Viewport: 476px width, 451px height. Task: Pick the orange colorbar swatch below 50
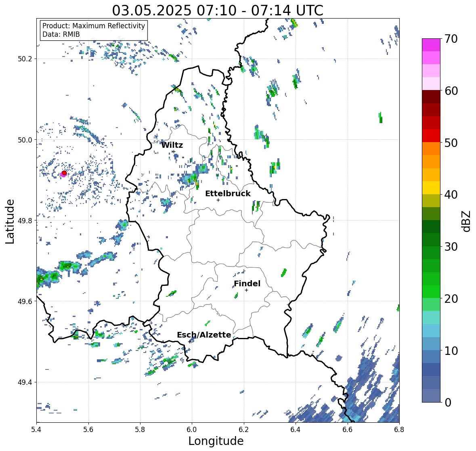coord(431,149)
